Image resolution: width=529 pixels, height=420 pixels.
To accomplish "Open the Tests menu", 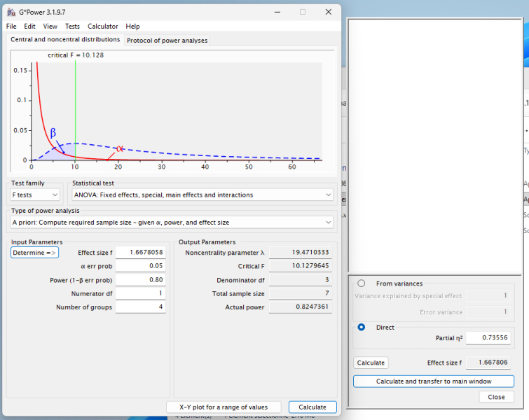I will (72, 27).
